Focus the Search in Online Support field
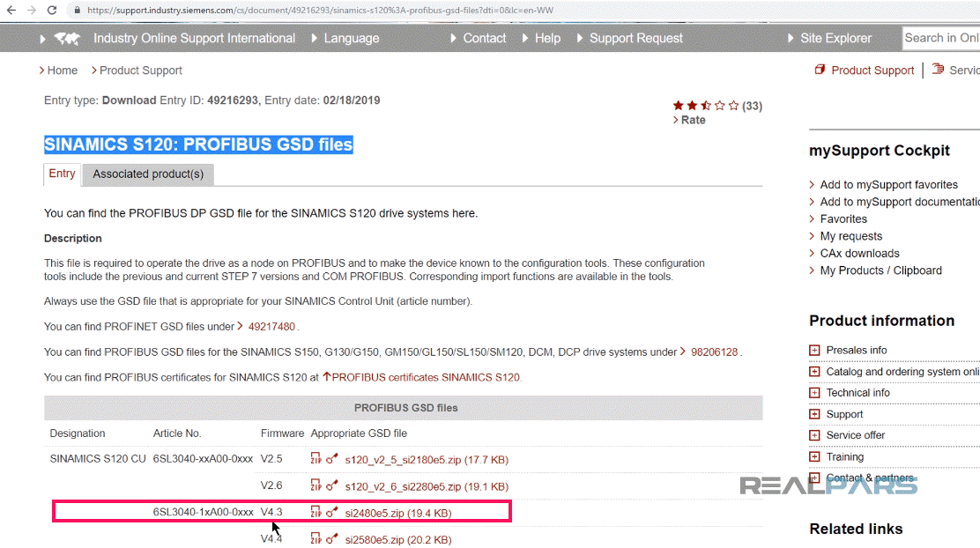Viewport: 980px width, 548px height. pyautogui.click(x=940, y=38)
